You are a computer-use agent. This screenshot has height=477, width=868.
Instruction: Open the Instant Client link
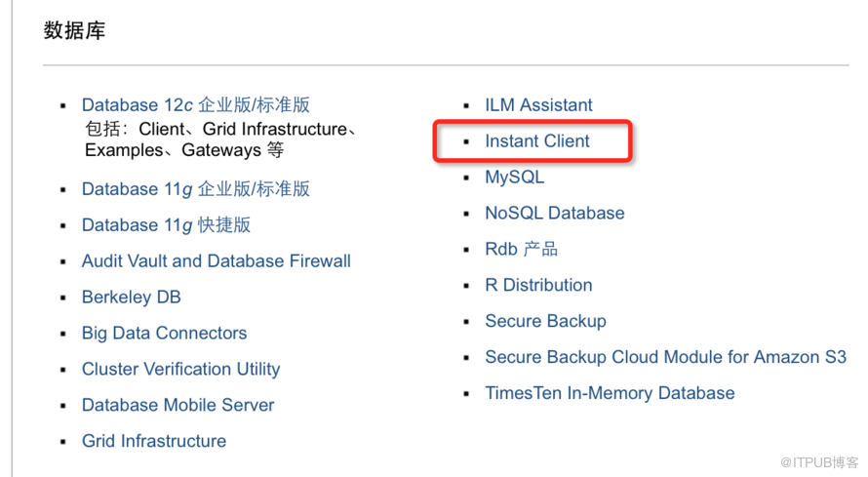(537, 141)
